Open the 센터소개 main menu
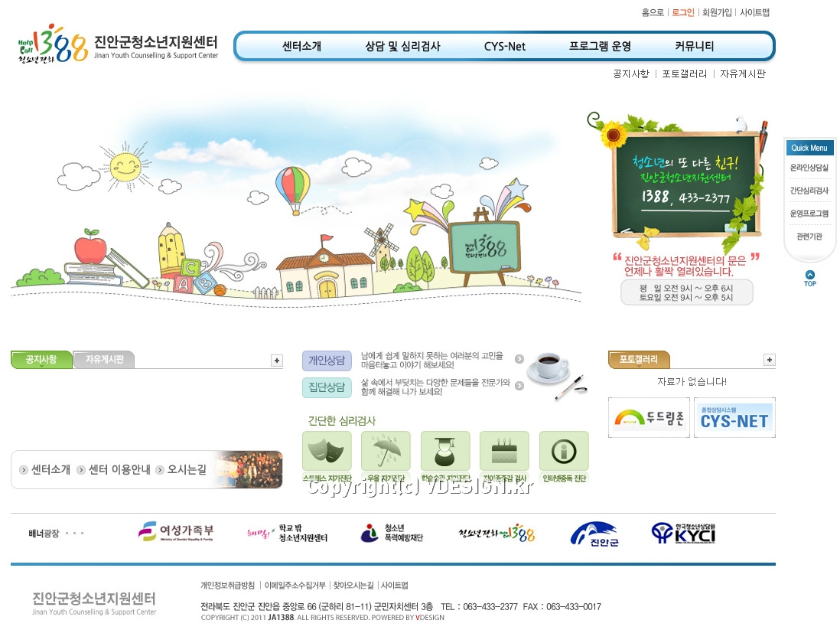Image resolution: width=840 pixels, height=630 pixels. [301, 47]
